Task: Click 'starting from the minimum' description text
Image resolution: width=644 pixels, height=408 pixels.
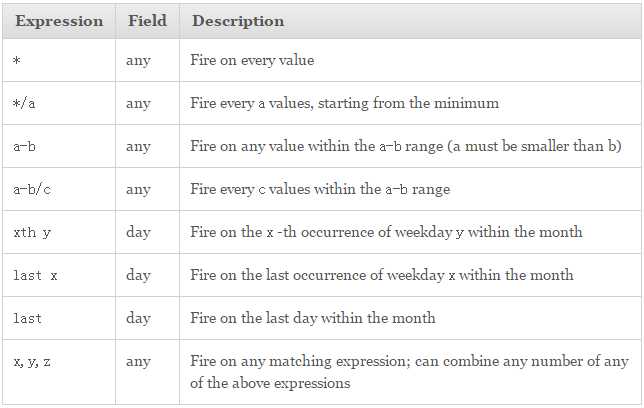Action: [408, 103]
